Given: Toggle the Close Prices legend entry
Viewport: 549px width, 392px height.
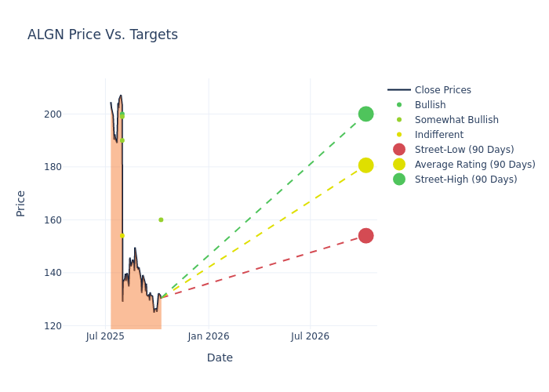Looking at the screenshot, I should [x=442, y=90].
